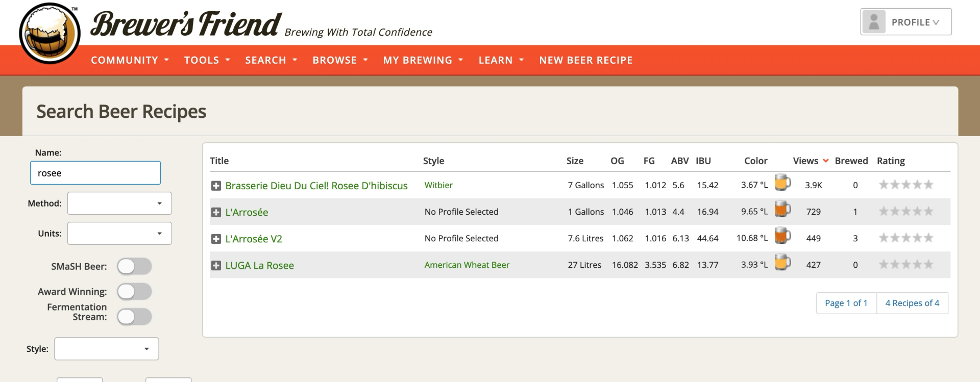Click the Brewer's Friend beer mug logo

[x=50, y=33]
